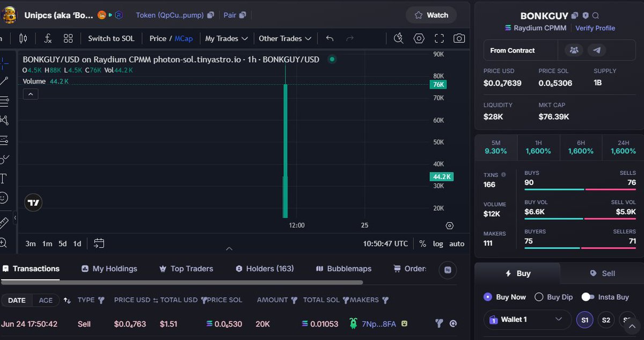Filter transactions by maker 7Np...8FA
Image resolution: width=644 pixels, height=340 pixels.
(439, 324)
